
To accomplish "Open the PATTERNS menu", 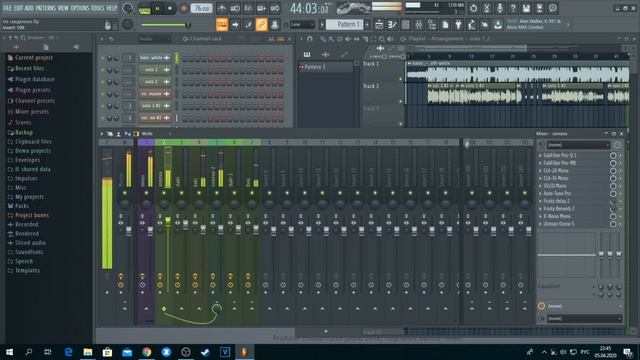I will pos(45,8).
